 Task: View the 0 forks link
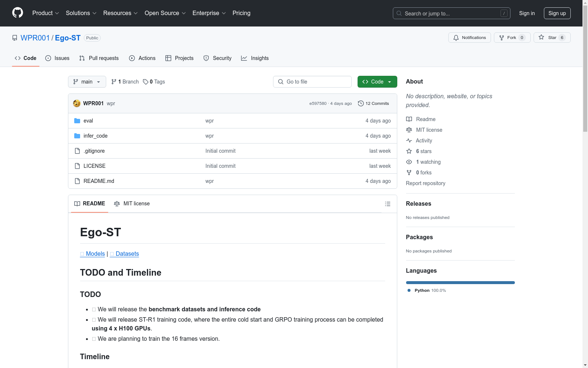(419, 173)
